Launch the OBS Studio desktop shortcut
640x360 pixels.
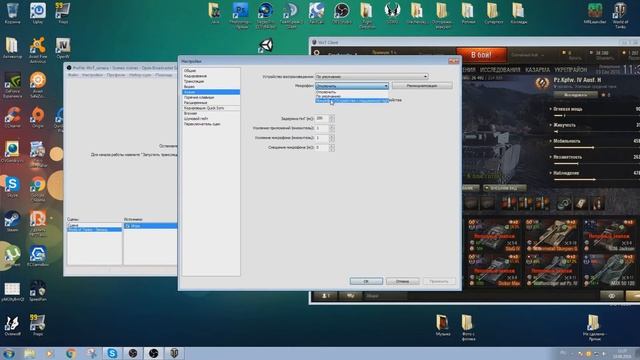coord(341,13)
